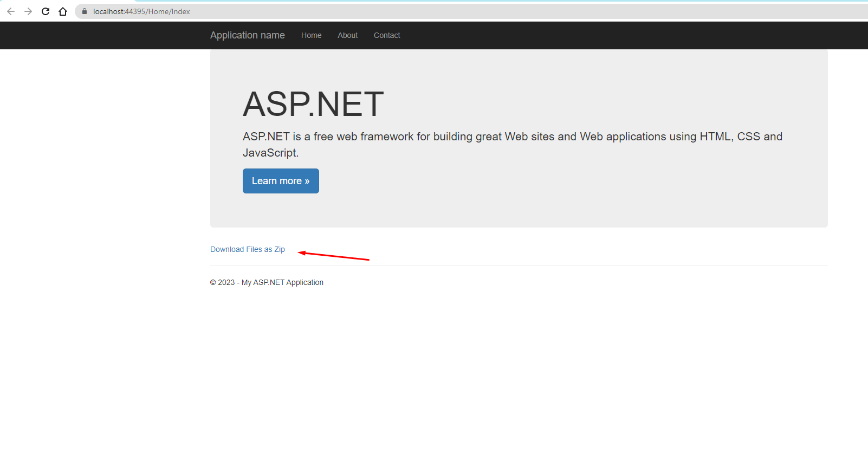Open the About nav item
868x460 pixels.
tap(347, 35)
